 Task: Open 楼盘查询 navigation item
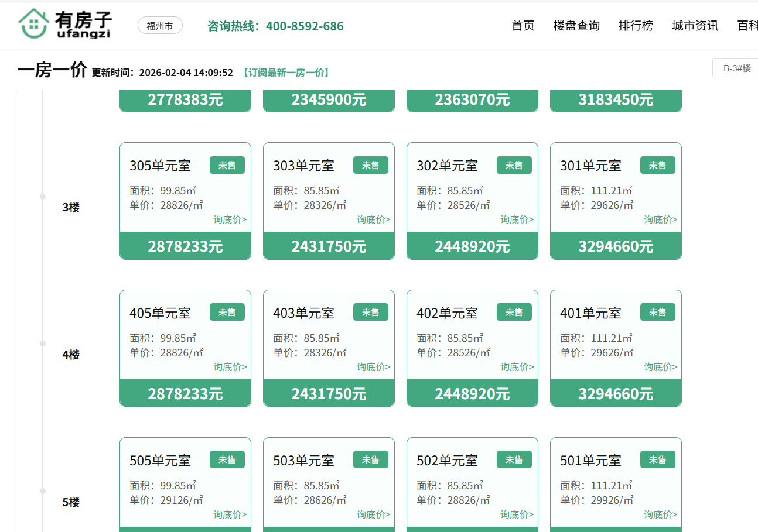[576, 26]
